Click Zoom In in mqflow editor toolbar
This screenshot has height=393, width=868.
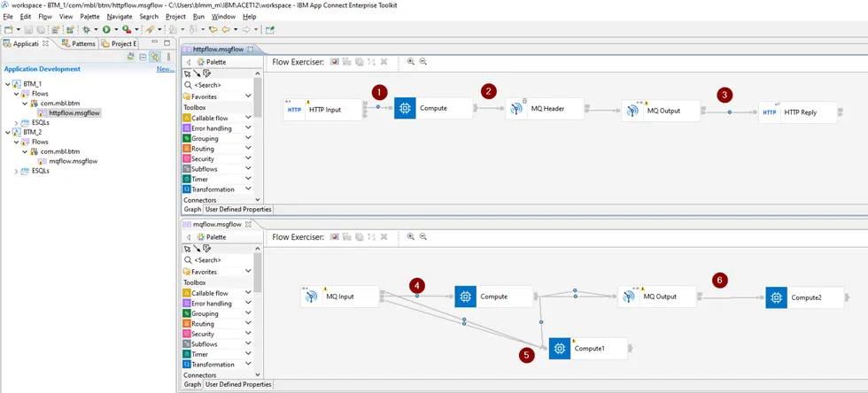click(411, 237)
